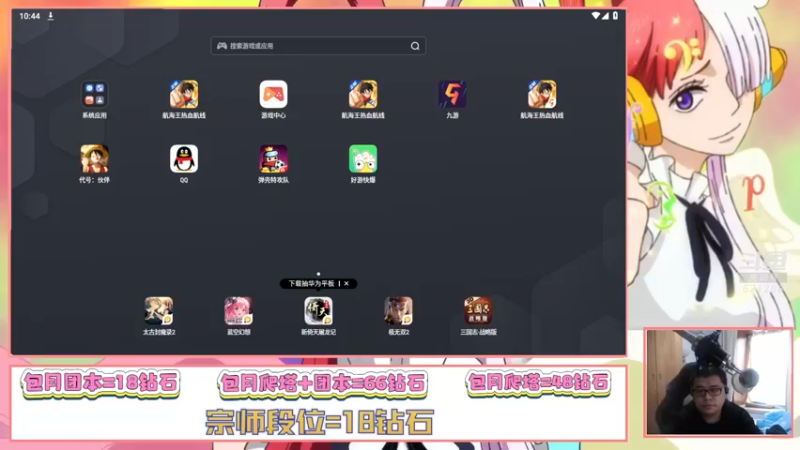800x450 pixels.
Task: Click the magnifier search icon
Action: (415, 46)
